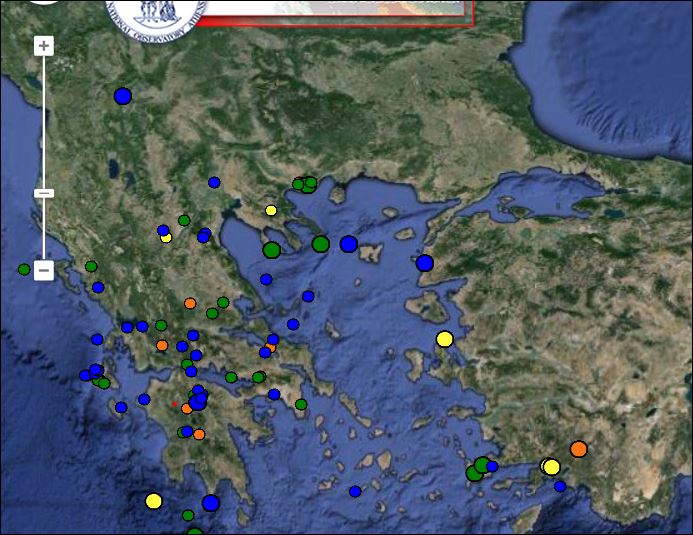Select the small blue marker below the Turkish yellow marker
The image size is (693, 535).
click(560, 486)
